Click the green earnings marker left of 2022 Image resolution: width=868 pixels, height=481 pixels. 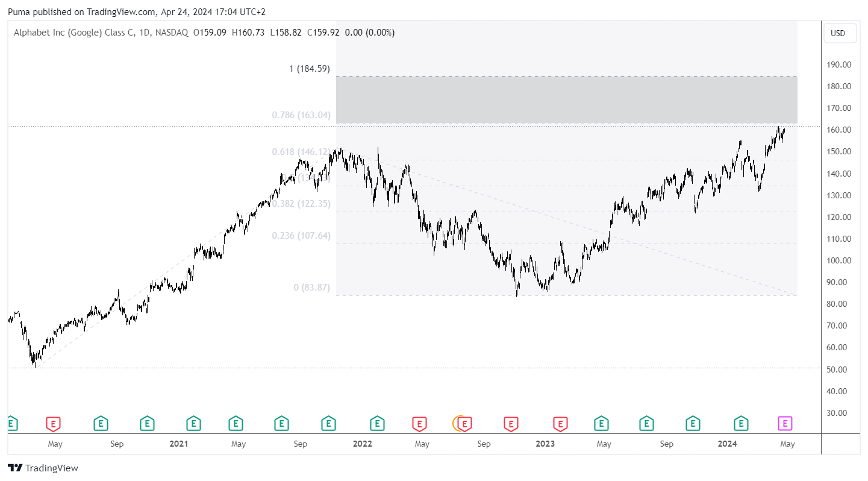pos(328,424)
